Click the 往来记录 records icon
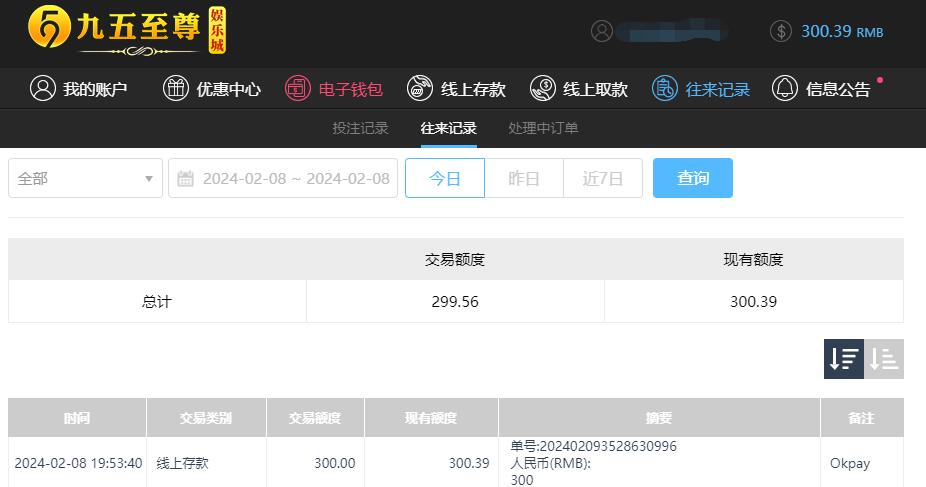The image size is (926, 487). (x=664, y=89)
